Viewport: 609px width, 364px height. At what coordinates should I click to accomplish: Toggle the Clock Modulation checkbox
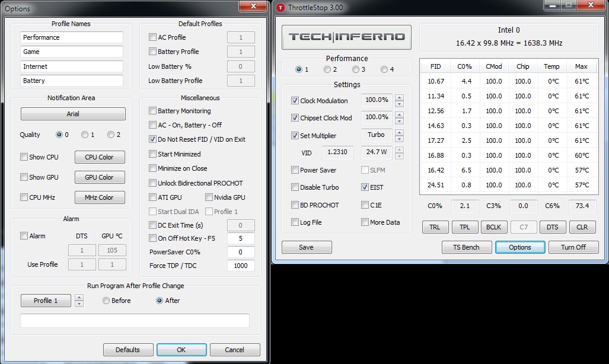tap(295, 101)
